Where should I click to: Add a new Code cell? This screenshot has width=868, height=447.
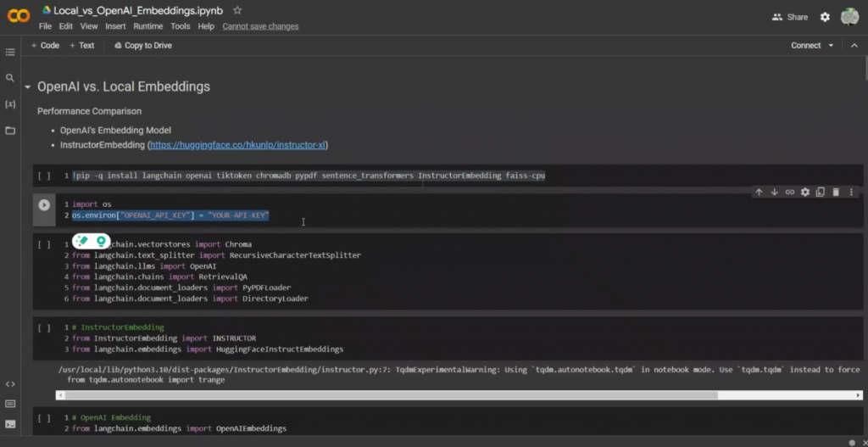[45, 46]
